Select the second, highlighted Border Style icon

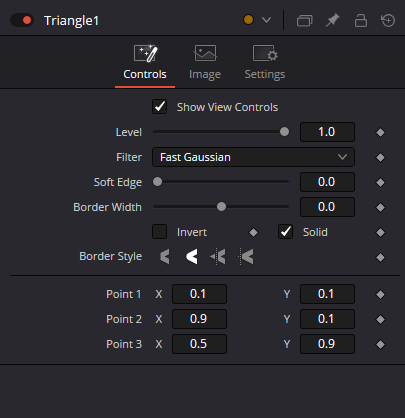coord(192,257)
